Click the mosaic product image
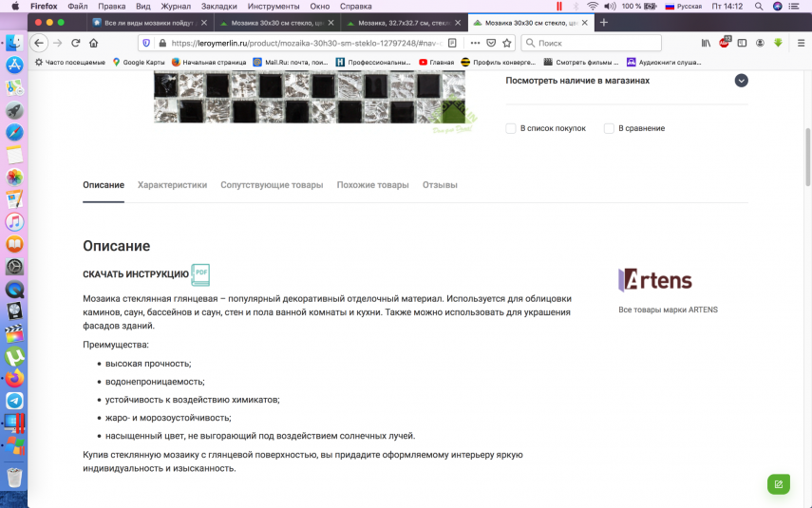This screenshot has width=812, height=508. [310, 97]
